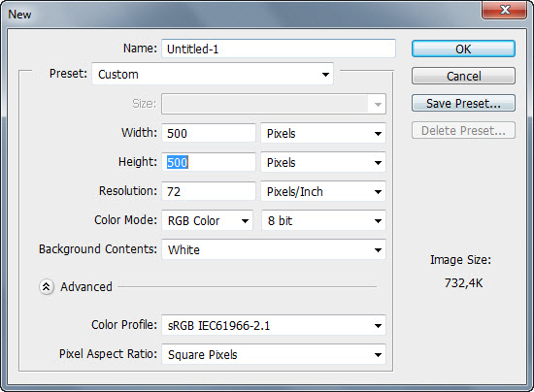
Task: Click the Delete Preset button
Action: coord(463,130)
